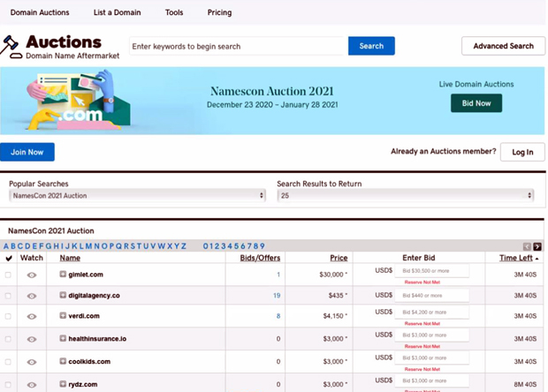
Task: Open the Popular Searches dropdown
Action: pos(137,195)
